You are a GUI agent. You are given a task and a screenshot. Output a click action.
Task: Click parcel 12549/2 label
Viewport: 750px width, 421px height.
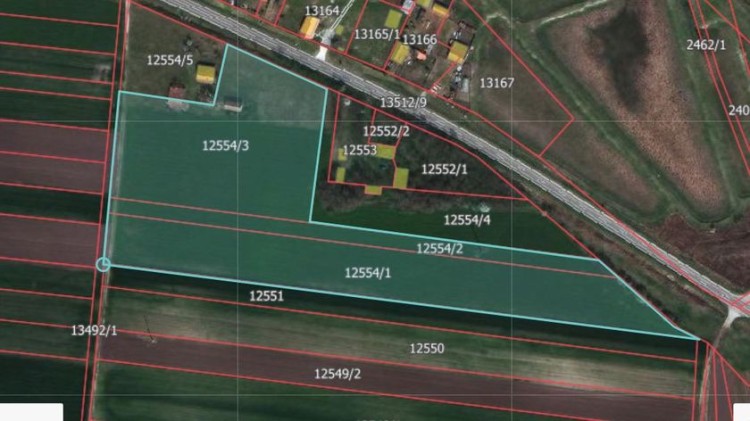tap(337, 373)
